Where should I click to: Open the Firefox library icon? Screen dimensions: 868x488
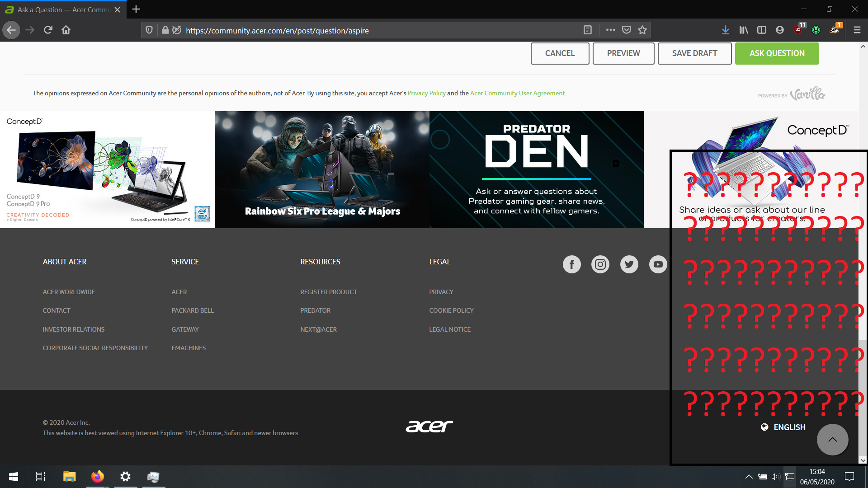[743, 30]
